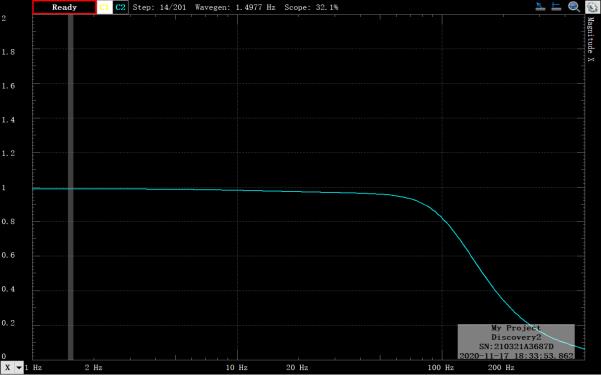Viewport: 601px width, 375px height.
Task: Click the gray step position marker bar
Action: point(71,188)
